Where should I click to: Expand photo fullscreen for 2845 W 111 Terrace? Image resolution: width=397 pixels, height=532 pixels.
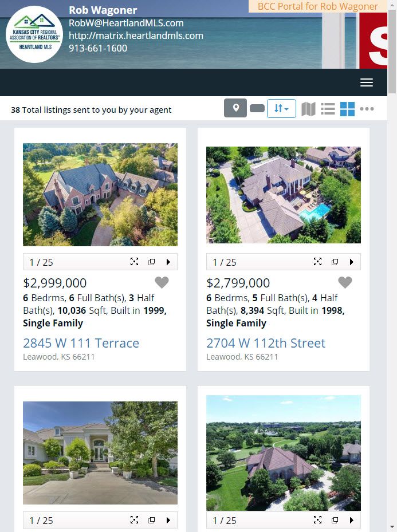[135, 262]
